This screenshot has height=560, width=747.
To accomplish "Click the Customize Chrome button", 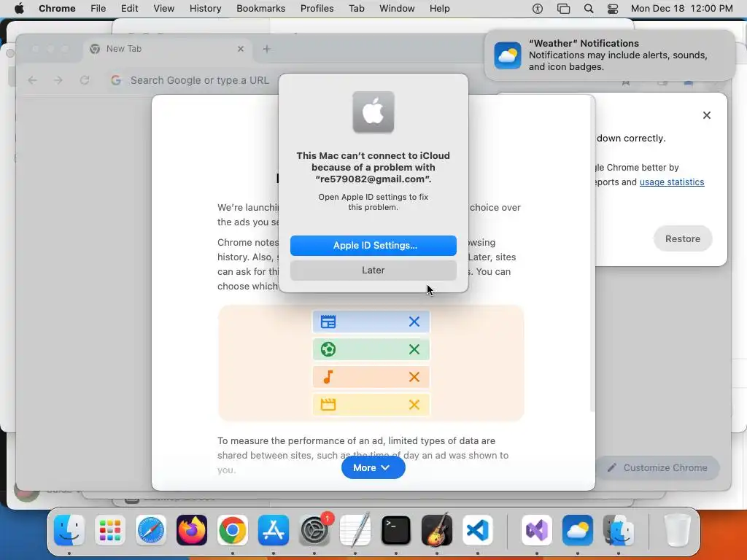I will (x=658, y=467).
